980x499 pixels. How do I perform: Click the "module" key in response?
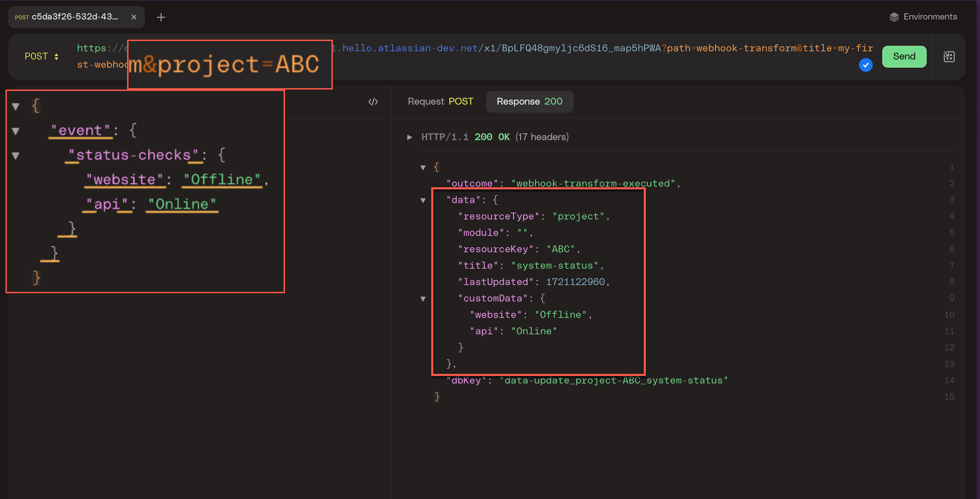point(481,232)
